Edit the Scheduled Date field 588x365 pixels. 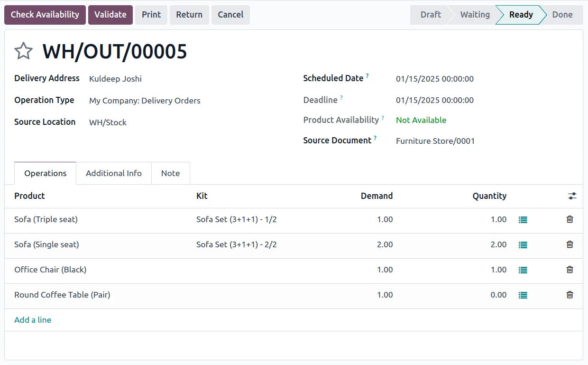[x=434, y=79]
